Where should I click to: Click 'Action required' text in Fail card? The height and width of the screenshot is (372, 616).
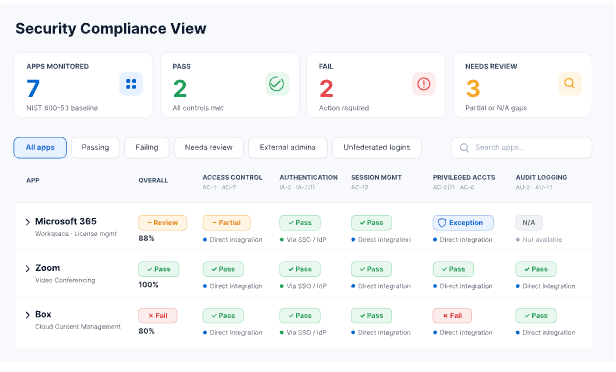point(344,108)
